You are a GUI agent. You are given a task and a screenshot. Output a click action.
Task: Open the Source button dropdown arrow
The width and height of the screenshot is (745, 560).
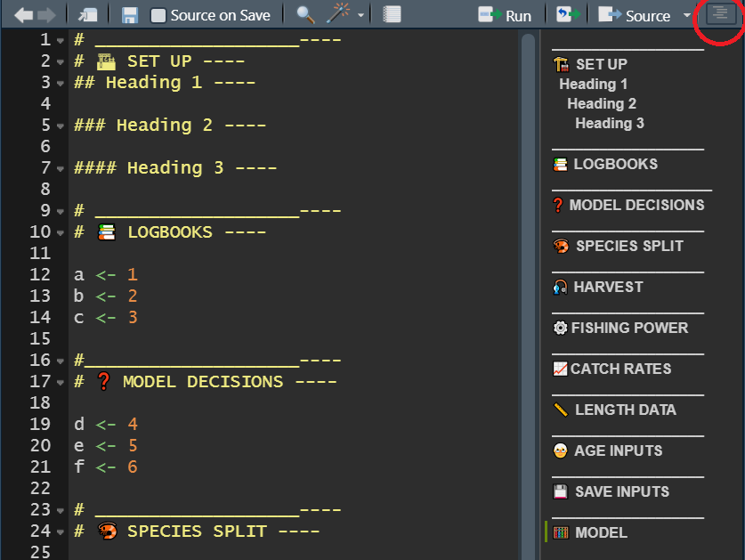686,15
